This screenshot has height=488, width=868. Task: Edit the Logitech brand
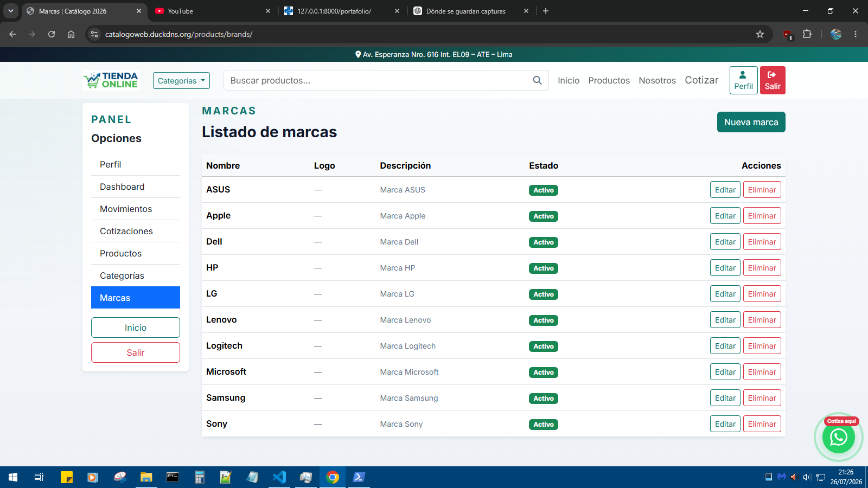click(x=725, y=346)
